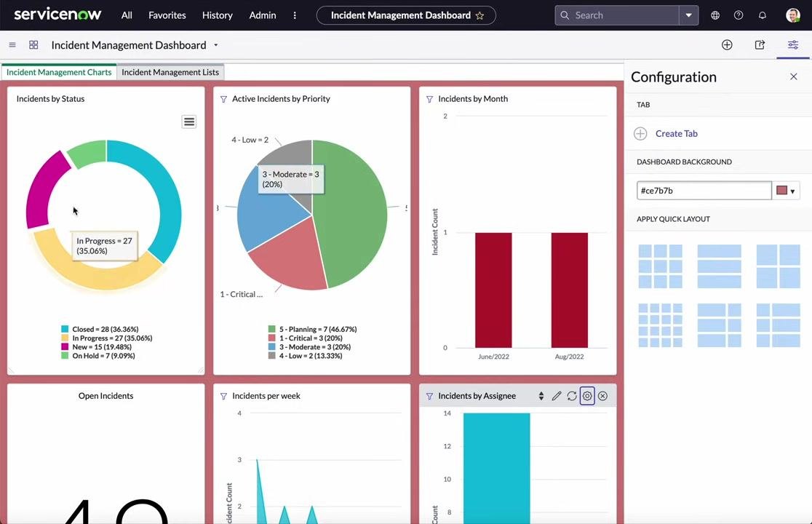Open the help question mark icon
Viewport: 812px width, 524px height.
(x=739, y=15)
